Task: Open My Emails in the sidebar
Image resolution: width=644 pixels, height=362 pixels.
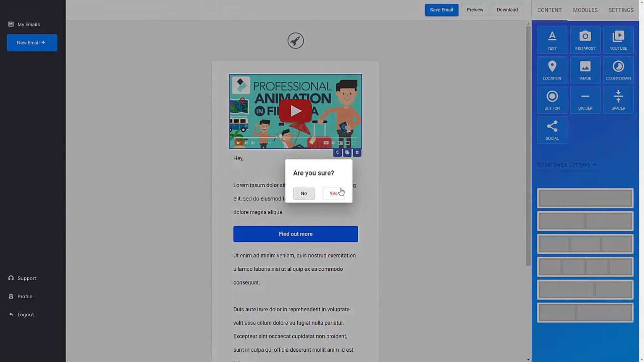Action: (x=24, y=24)
